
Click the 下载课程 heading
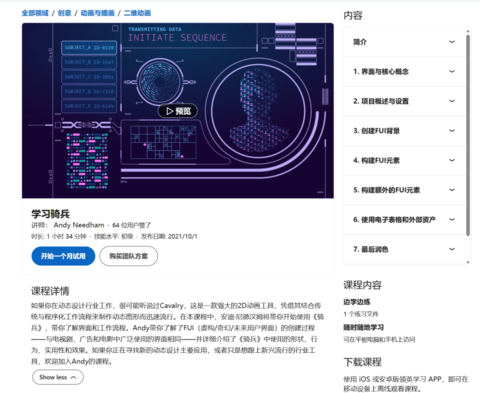point(362,362)
